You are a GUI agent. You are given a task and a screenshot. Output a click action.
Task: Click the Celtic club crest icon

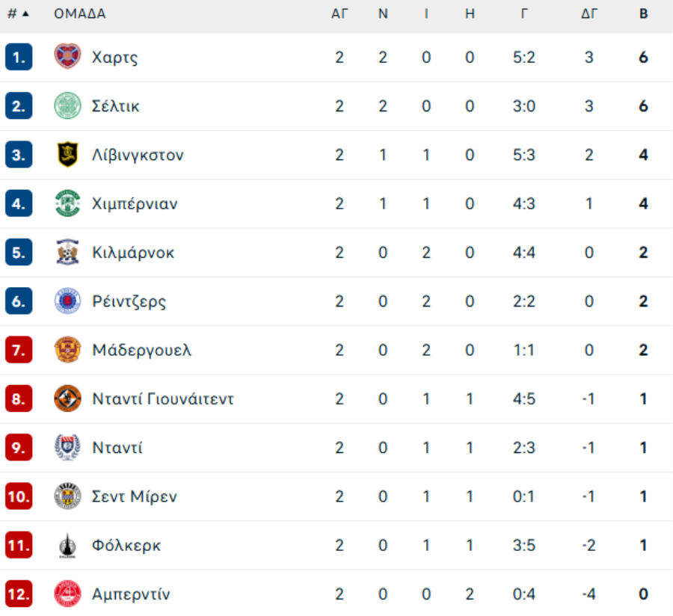point(67,105)
